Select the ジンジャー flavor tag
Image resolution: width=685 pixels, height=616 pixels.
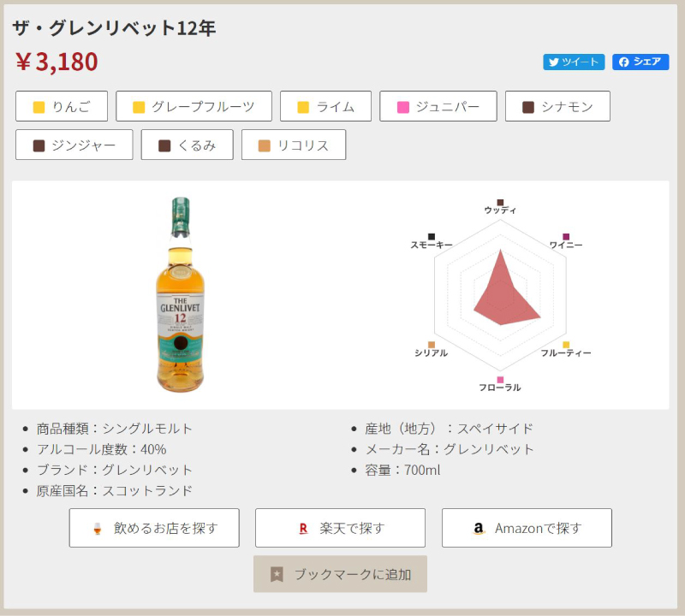point(74,145)
